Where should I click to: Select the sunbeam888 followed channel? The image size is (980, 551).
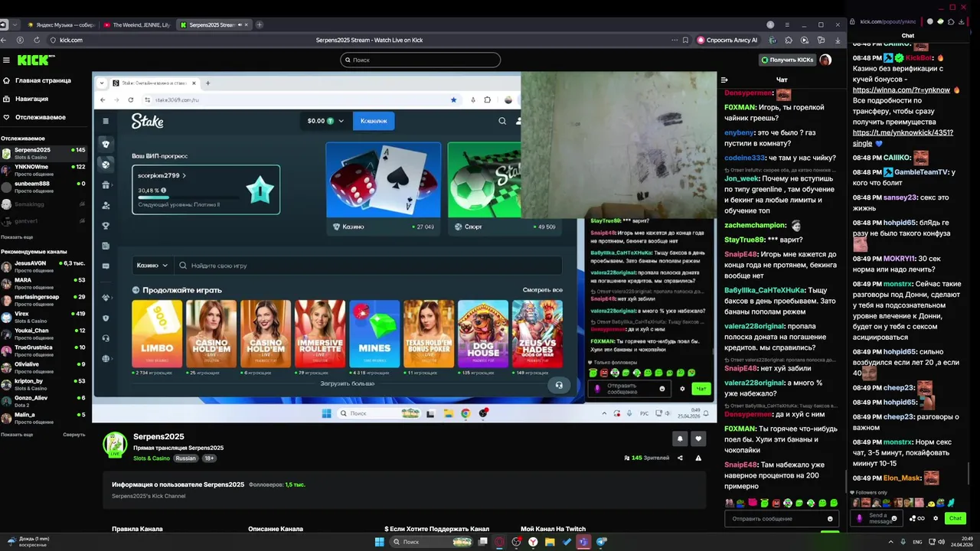(44, 187)
